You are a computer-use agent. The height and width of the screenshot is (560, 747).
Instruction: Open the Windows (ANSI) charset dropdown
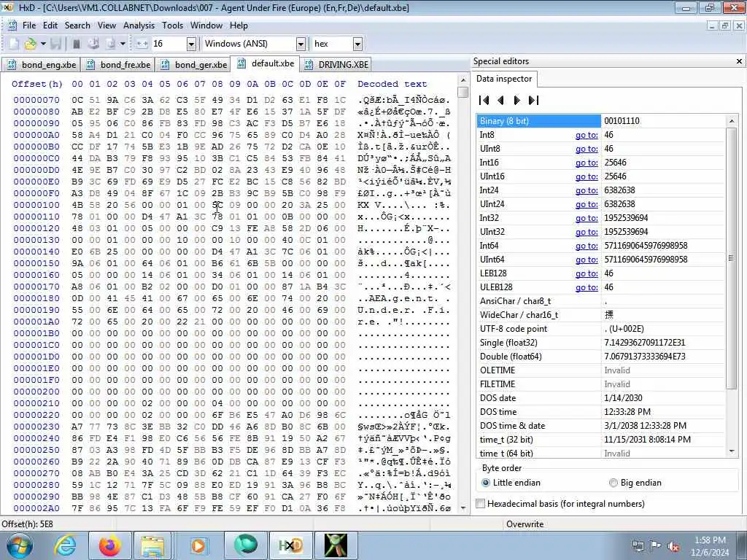click(301, 44)
